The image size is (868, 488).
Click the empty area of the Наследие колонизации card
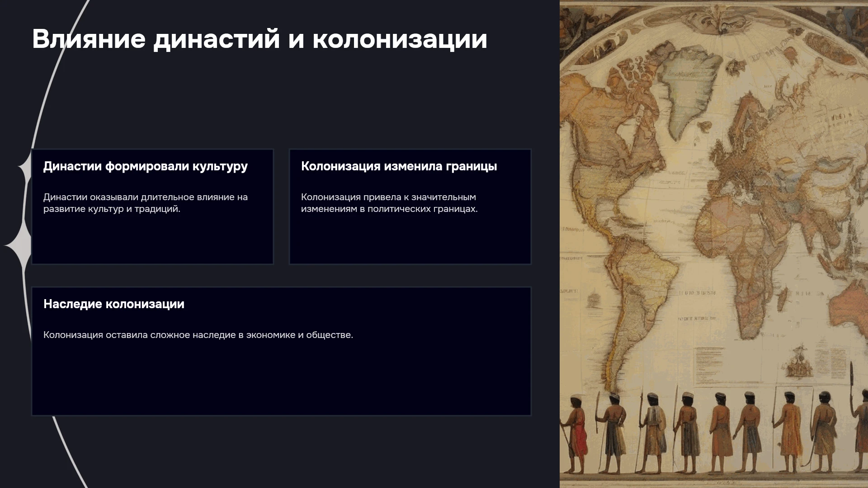pyautogui.click(x=281, y=380)
